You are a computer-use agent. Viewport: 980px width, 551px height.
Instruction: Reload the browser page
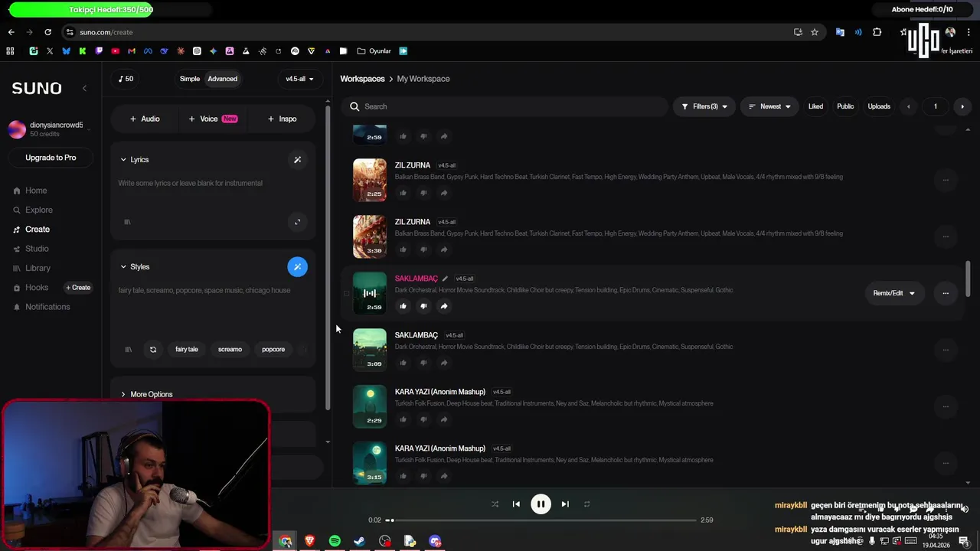tap(47, 32)
